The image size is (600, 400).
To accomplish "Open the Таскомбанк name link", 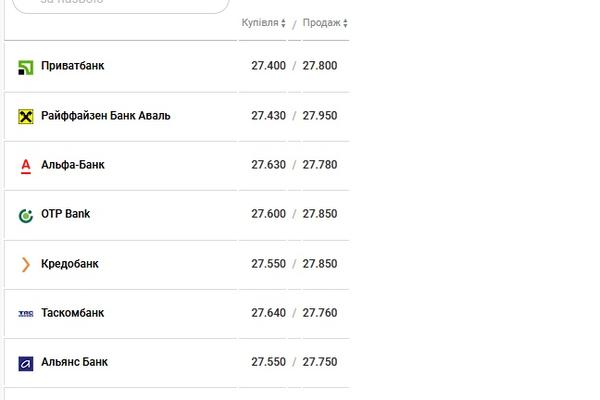I will point(73,313).
